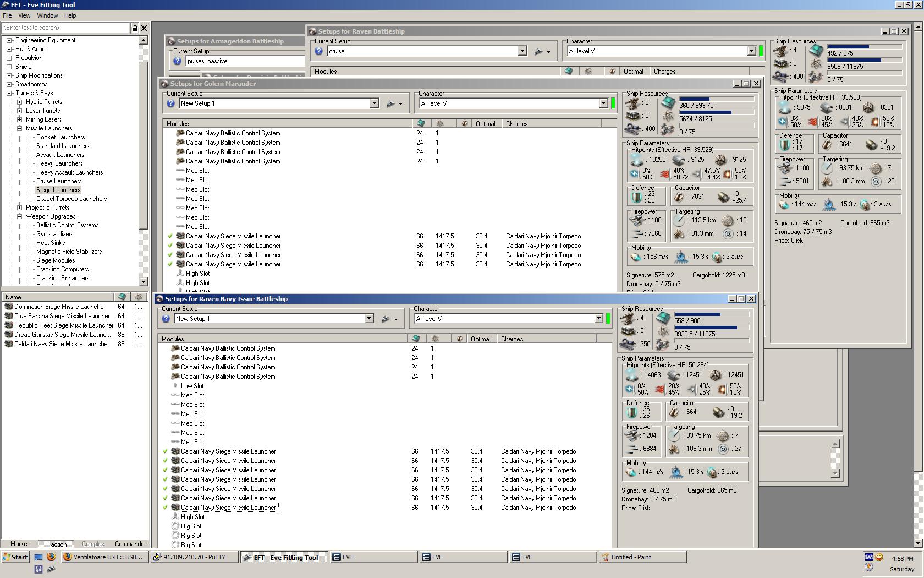Toggle the lock icon beside the search box
The width and height of the screenshot is (924, 578).
135,28
